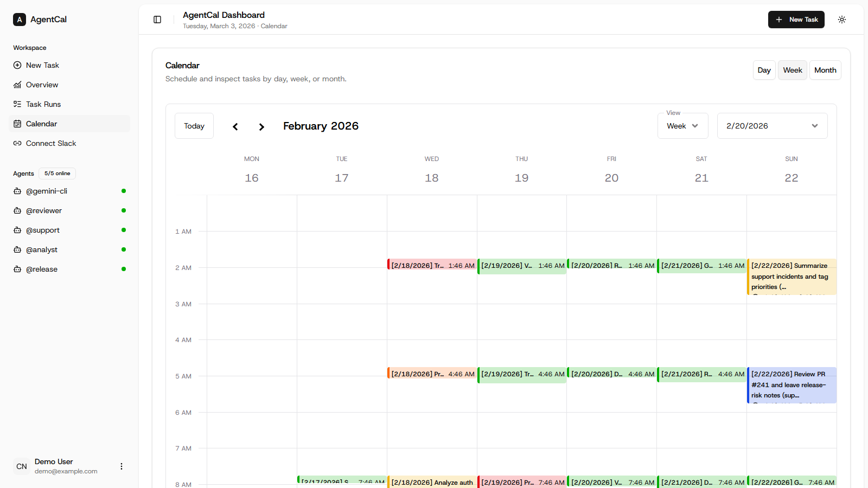The width and height of the screenshot is (868, 488).
Task: Select the @analyst agent
Action: (x=69, y=249)
